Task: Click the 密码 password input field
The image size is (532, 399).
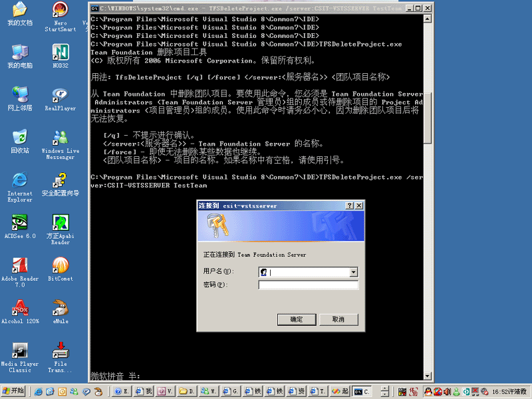Action: point(308,285)
